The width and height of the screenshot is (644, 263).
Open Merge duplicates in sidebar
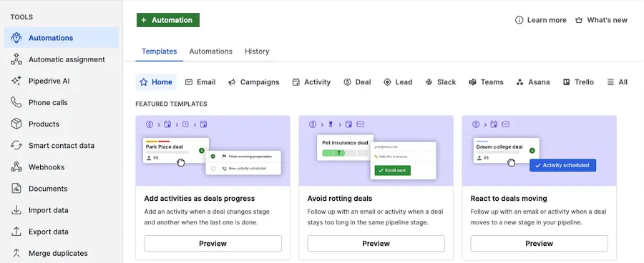coord(62,253)
